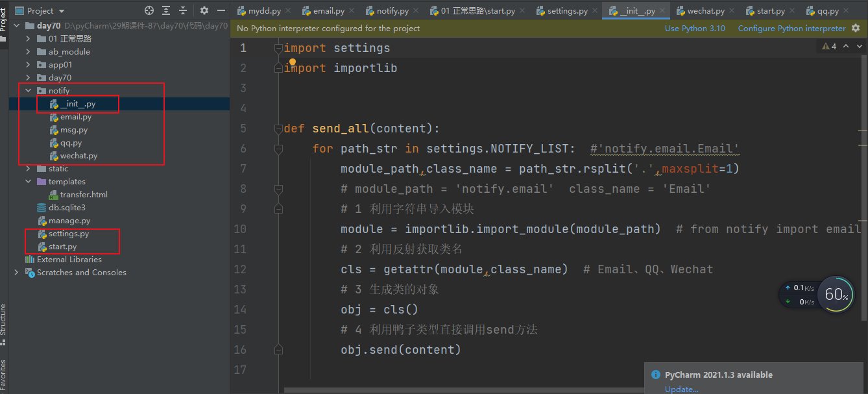This screenshot has height=394, width=868.
Task: Place cursor on line 14 obj = cls()
Action: (380, 310)
